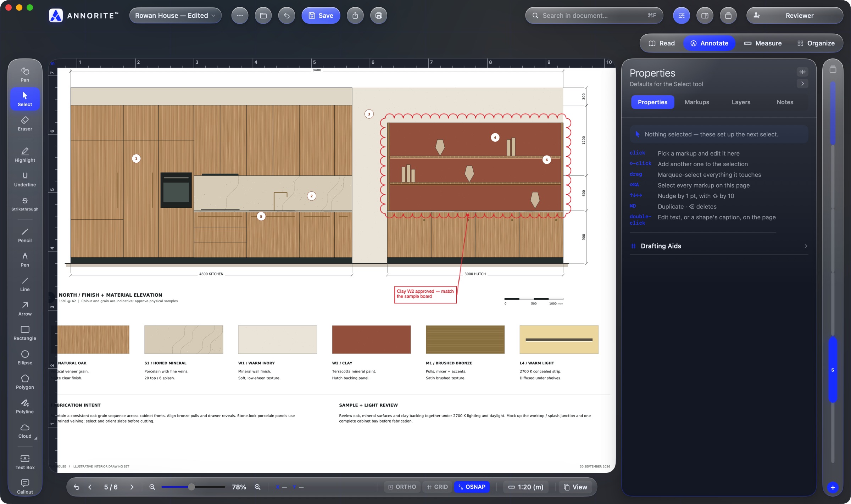Activate the Polyline tool
This screenshot has height=504, width=851.
[x=25, y=406]
